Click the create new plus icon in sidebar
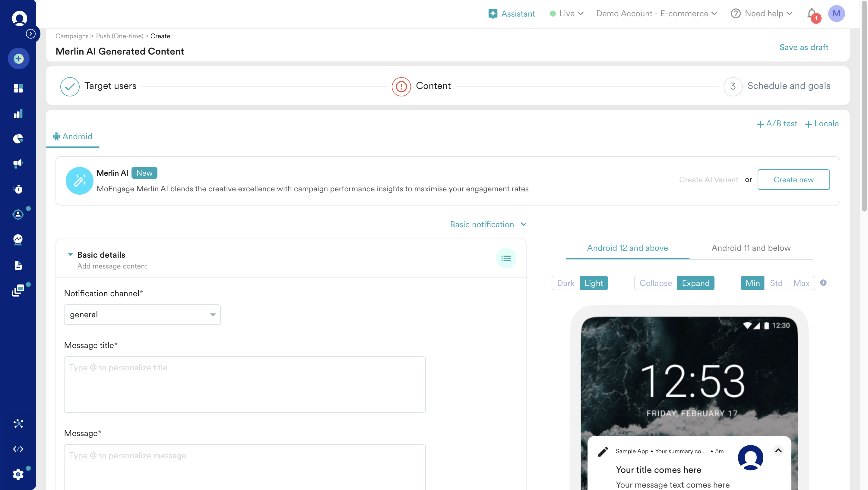868x490 pixels. [18, 58]
